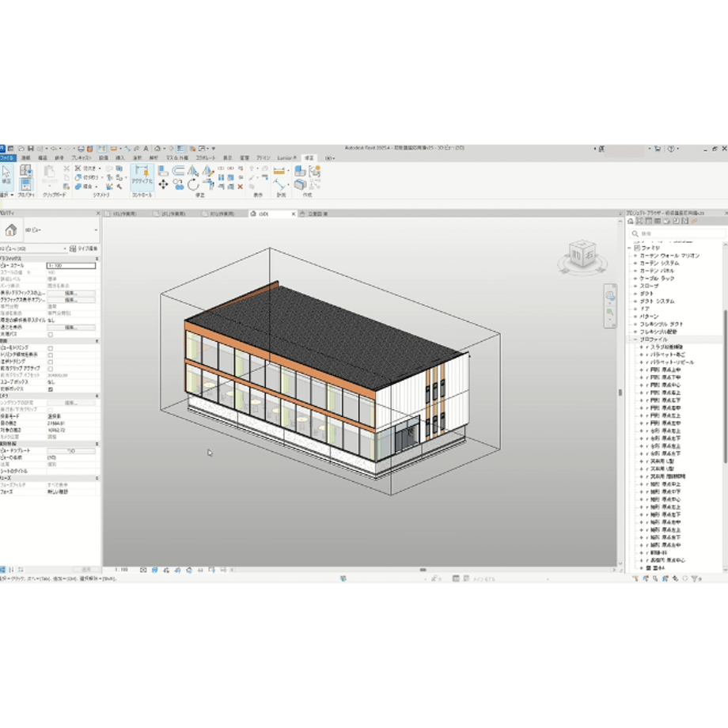The width and height of the screenshot is (728, 728).
Task: Click the 適用 apply button
Action: [x=86, y=569]
